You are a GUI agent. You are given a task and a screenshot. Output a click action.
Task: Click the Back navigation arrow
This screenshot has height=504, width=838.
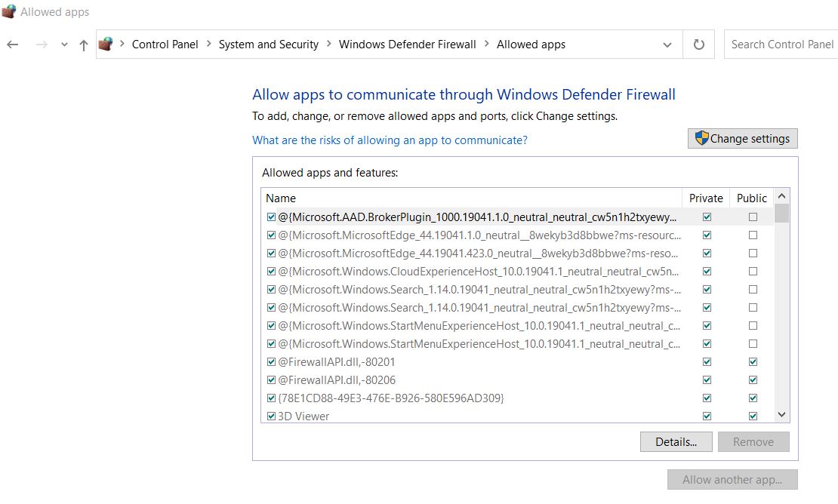13,45
